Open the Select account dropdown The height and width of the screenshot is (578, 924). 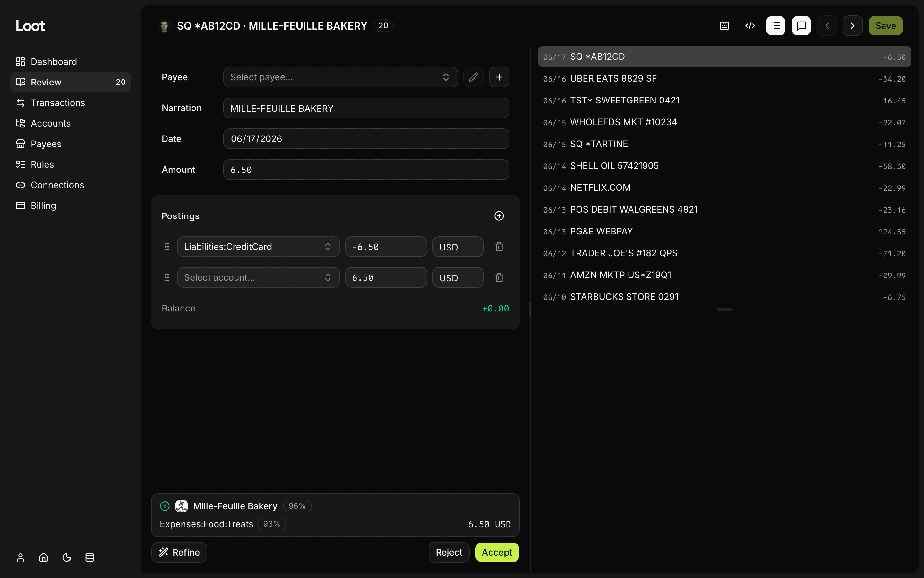pyautogui.click(x=258, y=277)
